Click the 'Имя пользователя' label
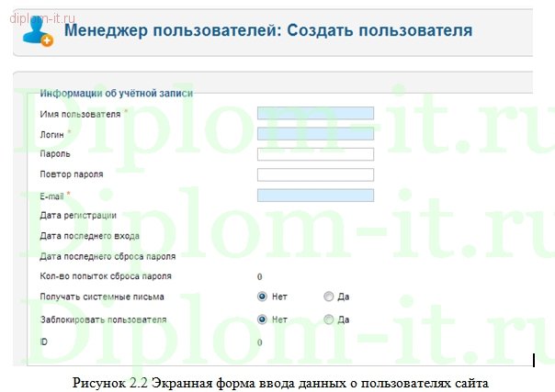This screenshot has width=555, height=392. tap(80, 114)
